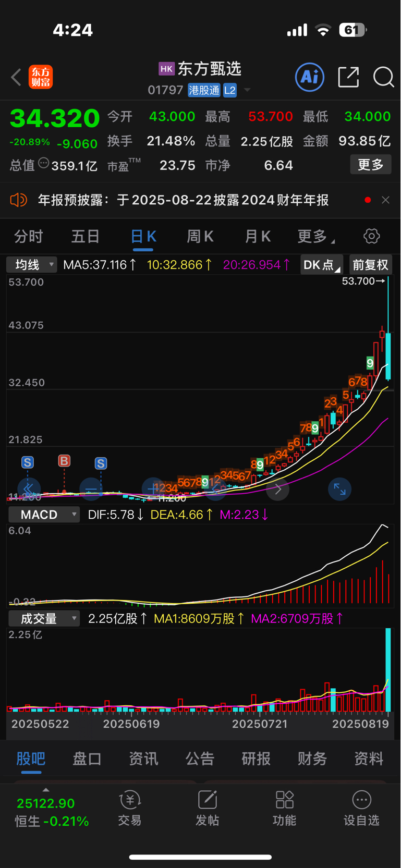This screenshot has height=868, width=401.
Task: Open the DK点 dropdown
Action: coord(322,265)
